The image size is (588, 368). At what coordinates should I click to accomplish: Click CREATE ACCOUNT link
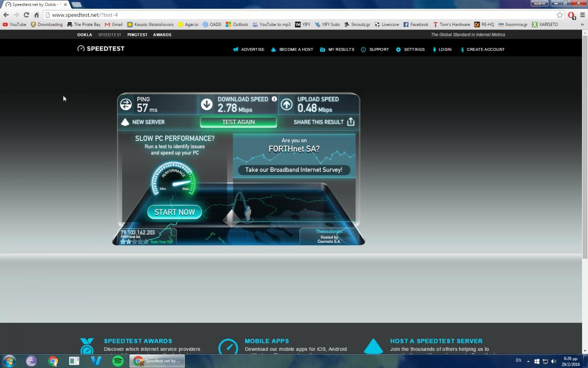coord(482,50)
